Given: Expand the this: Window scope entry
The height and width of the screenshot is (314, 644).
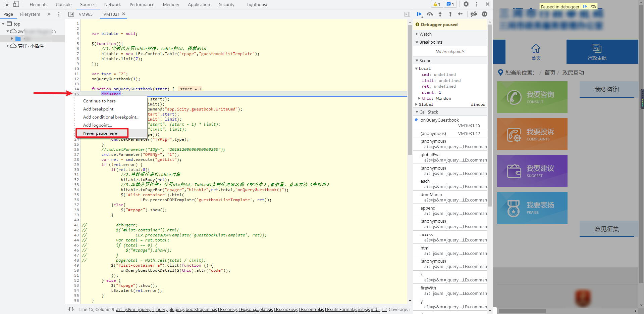Looking at the screenshot, I should click(419, 98).
